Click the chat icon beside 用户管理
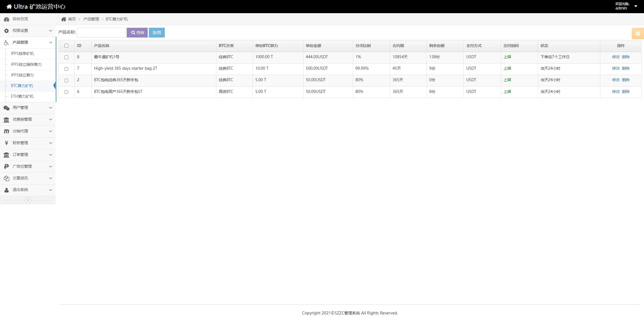644x322 pixels. click(x=6, y=108)
